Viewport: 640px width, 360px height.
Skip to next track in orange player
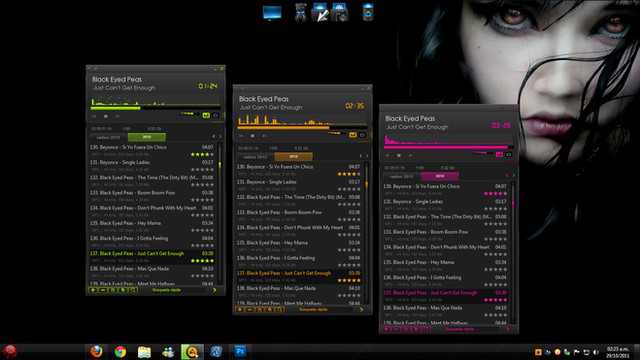point(264,136)
